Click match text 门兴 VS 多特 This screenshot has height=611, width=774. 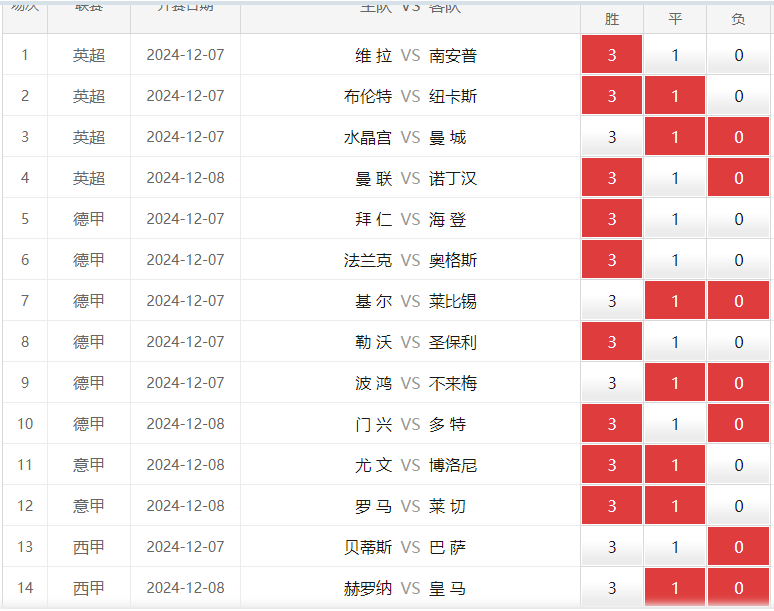pos(410,423)
